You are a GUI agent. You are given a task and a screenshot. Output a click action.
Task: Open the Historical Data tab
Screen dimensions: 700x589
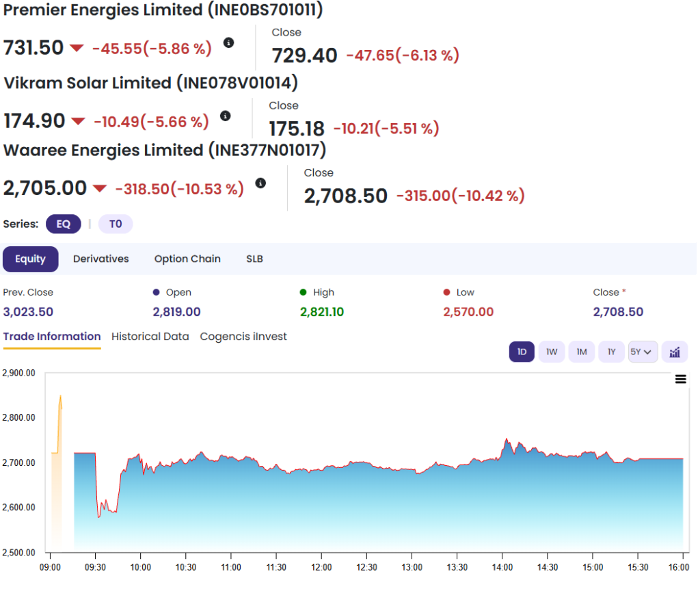150,337
